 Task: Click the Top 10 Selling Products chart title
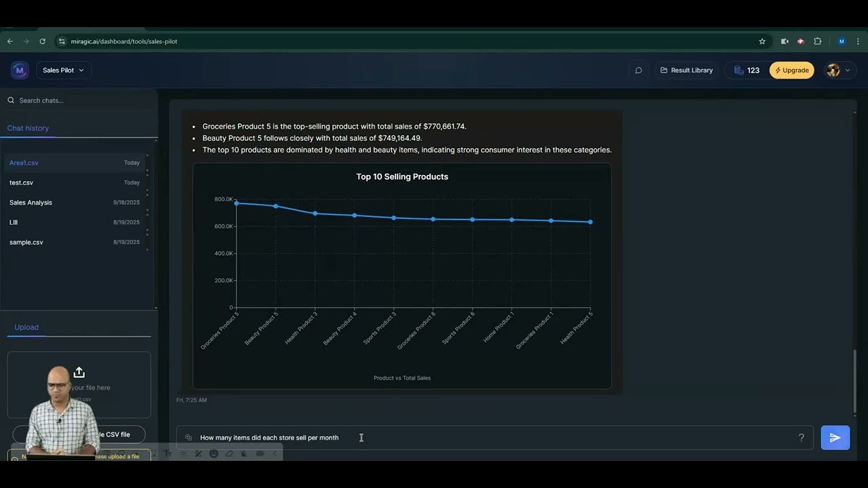pyautogui.click(x=402, y=177)
